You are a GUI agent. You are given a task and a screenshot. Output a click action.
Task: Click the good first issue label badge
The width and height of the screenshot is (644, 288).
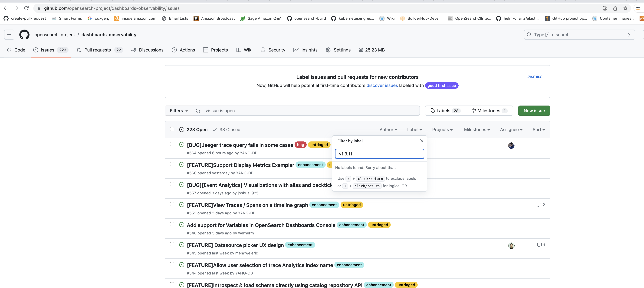tap(441, 85)
